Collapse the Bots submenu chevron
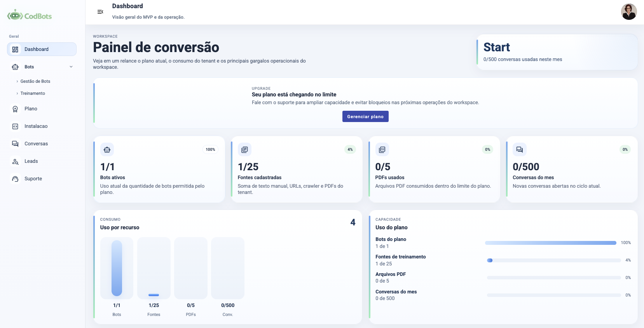The image size is (644, 328). tap(71, 67)
